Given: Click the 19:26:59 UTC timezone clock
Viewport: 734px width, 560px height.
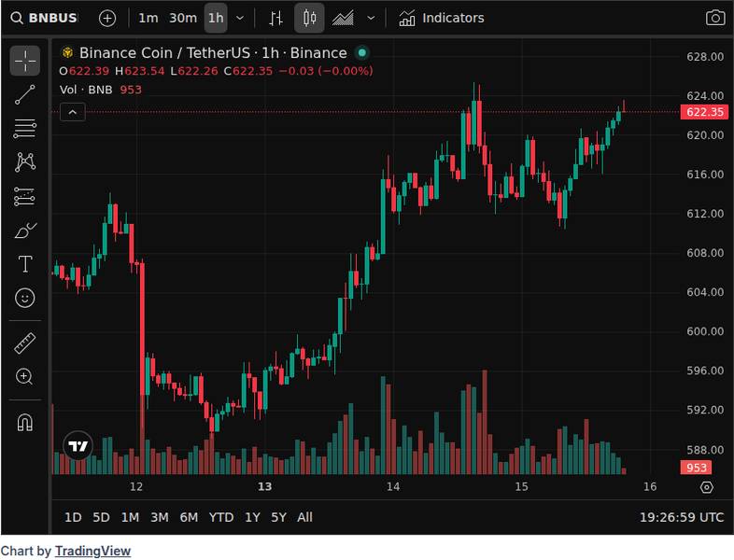Looking at the screenshot, I should pyautogui.click(x=682, y=517).
